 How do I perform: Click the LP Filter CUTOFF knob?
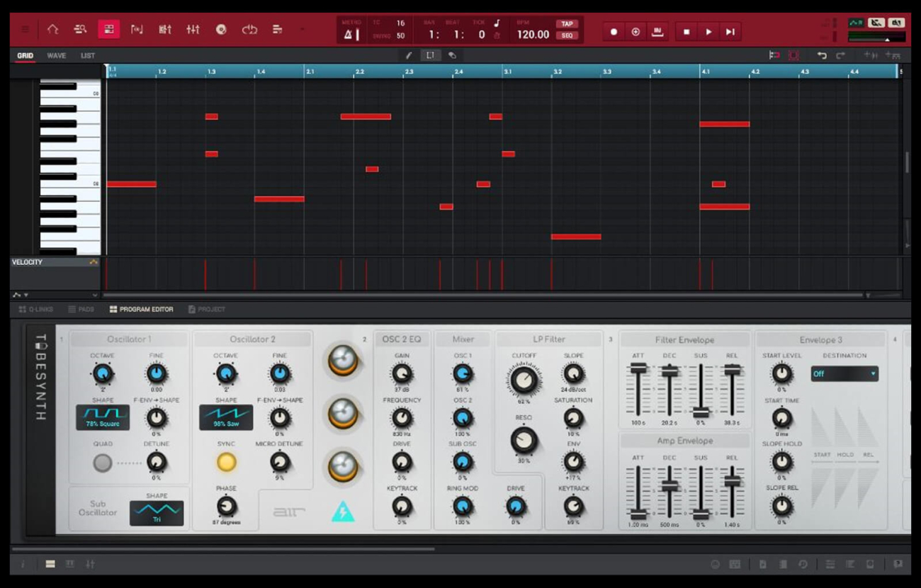point(524,380)
